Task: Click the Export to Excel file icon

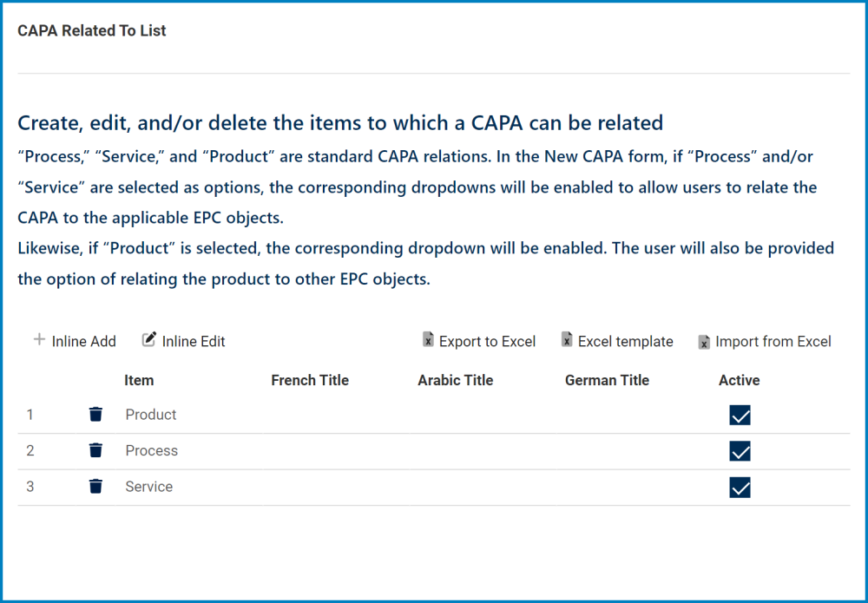Action: coord(428,340)
